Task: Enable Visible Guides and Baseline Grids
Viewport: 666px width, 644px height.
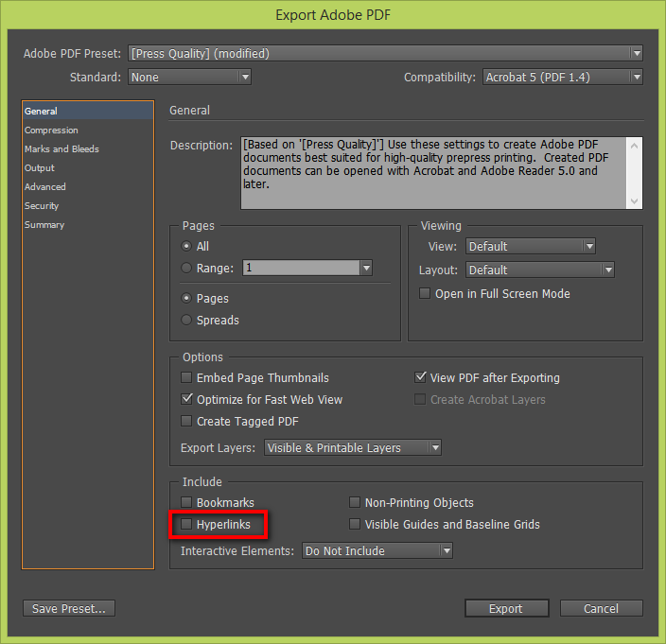Action: click(x=355, y=524)
